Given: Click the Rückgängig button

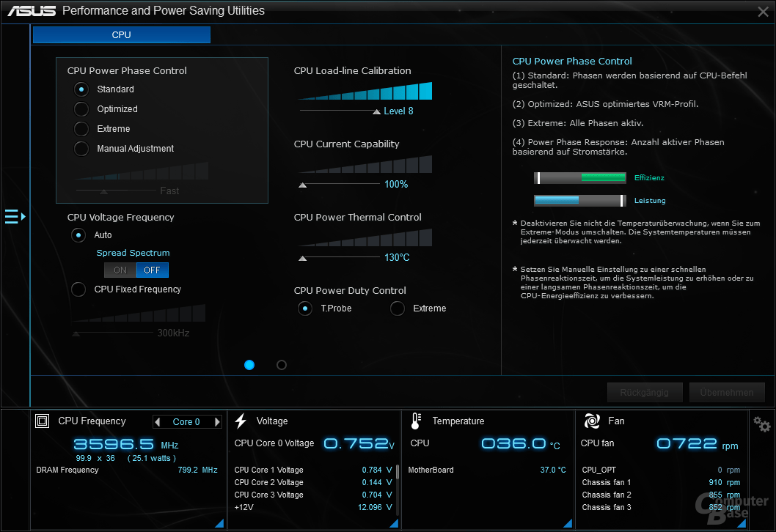Looking at the screenshot, I should [x=645, y=392].
